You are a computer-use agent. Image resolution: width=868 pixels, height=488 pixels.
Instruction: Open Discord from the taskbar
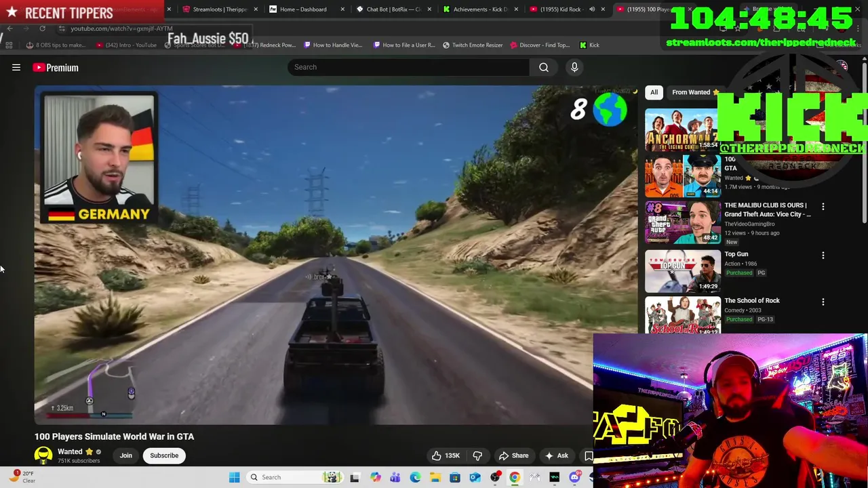(x=574, y=477)
